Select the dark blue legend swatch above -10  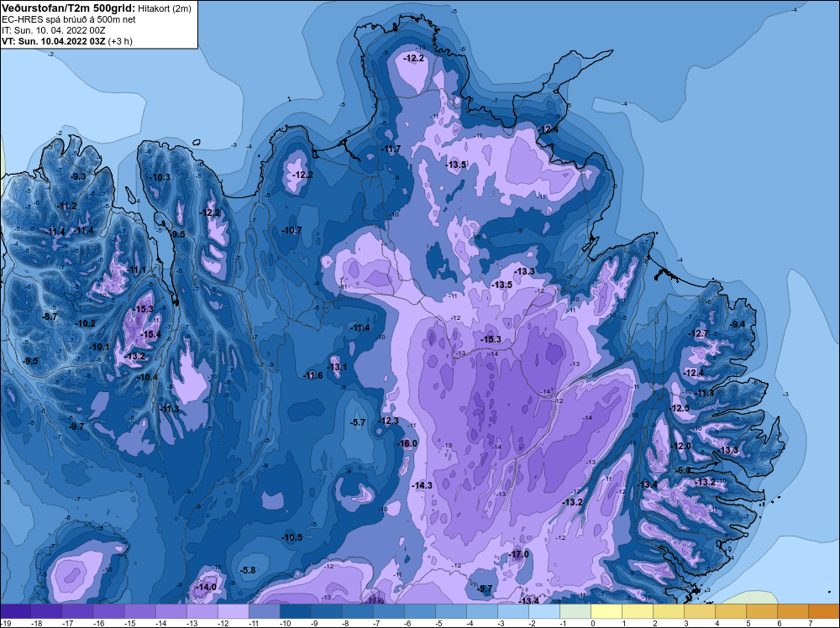[295, 611]
